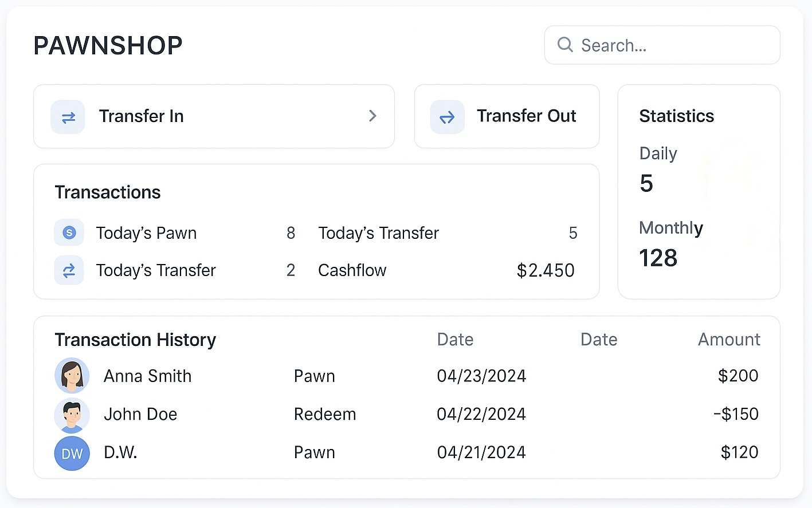Open the D.W. transaction entry
812x508 pixels.
coord(120,452)
